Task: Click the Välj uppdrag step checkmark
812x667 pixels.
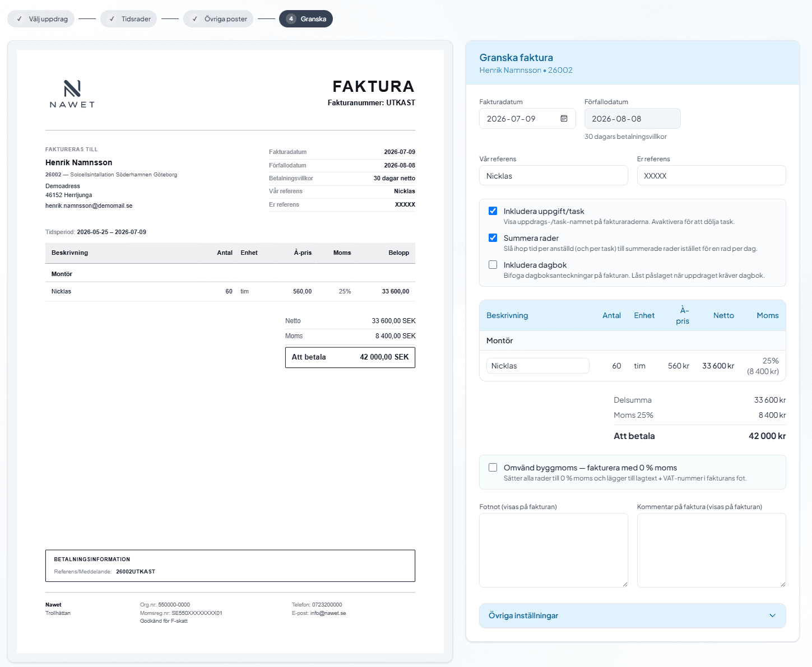Action: (19, 19)
